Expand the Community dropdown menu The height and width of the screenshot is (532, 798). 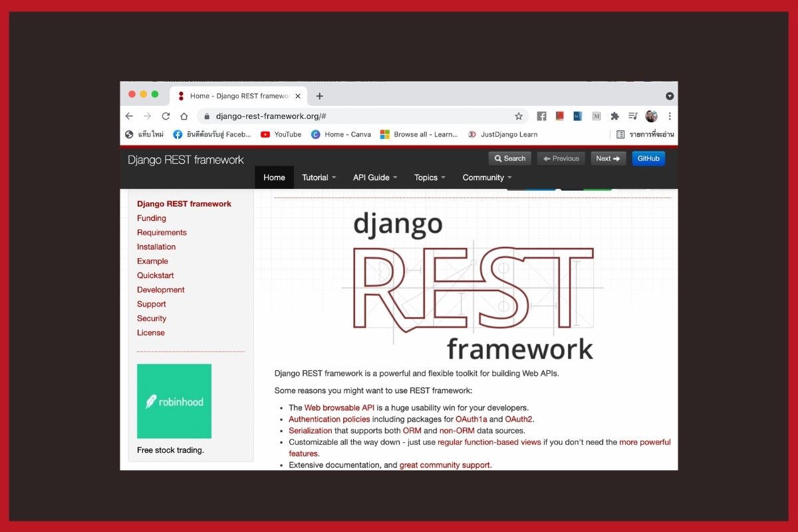(487, 178)
